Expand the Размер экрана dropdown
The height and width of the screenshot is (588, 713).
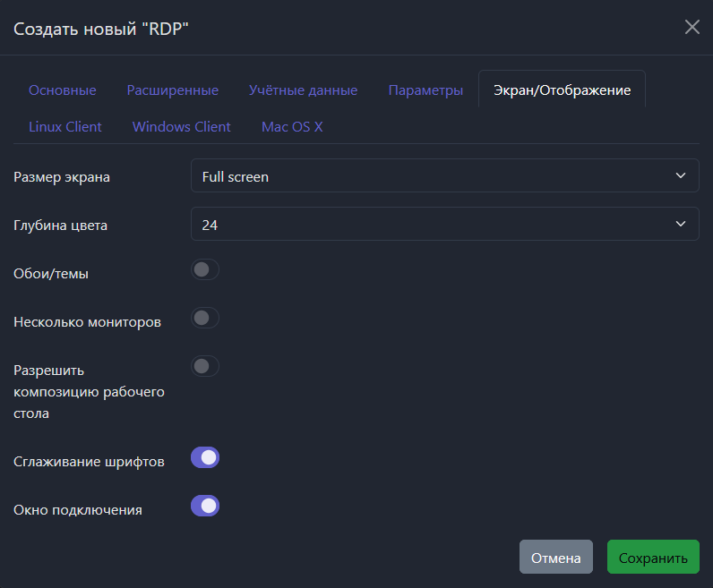pos(444,176)
